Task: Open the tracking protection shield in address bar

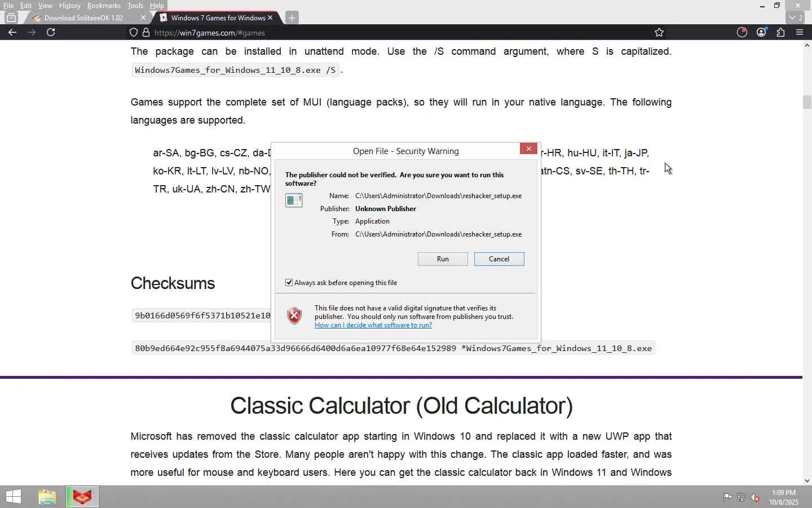Action: (x=134, y=33)
